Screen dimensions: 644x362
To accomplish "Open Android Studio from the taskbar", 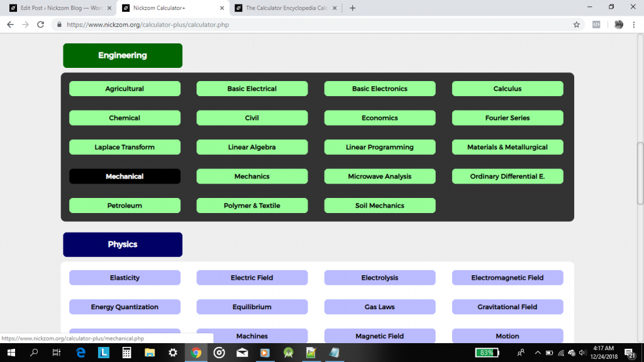I will point(288,353).
